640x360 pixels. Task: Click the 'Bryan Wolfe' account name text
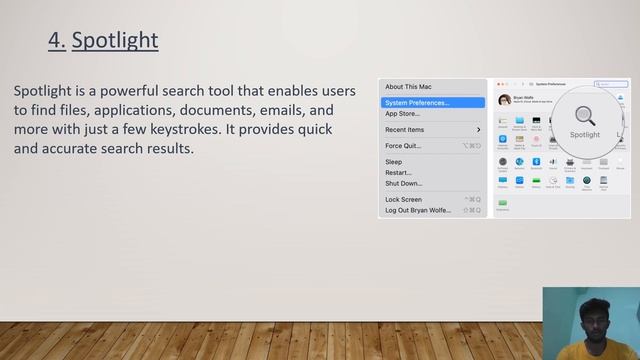point(523,98)
